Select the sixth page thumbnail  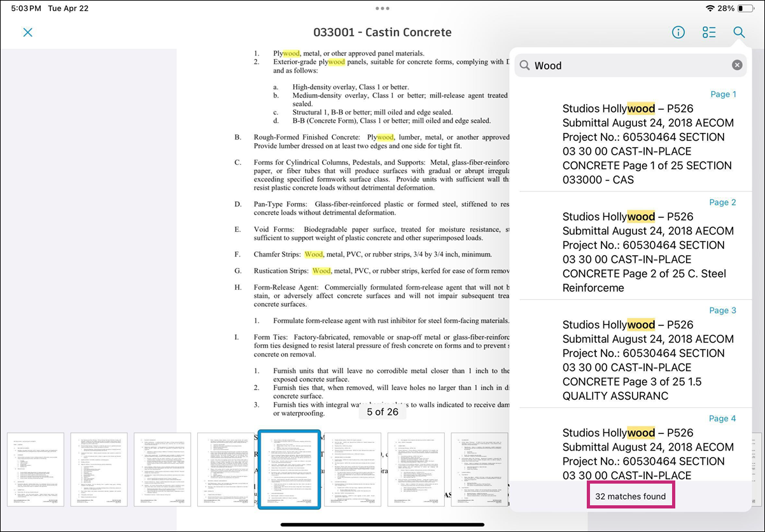(x=353, y=470)
